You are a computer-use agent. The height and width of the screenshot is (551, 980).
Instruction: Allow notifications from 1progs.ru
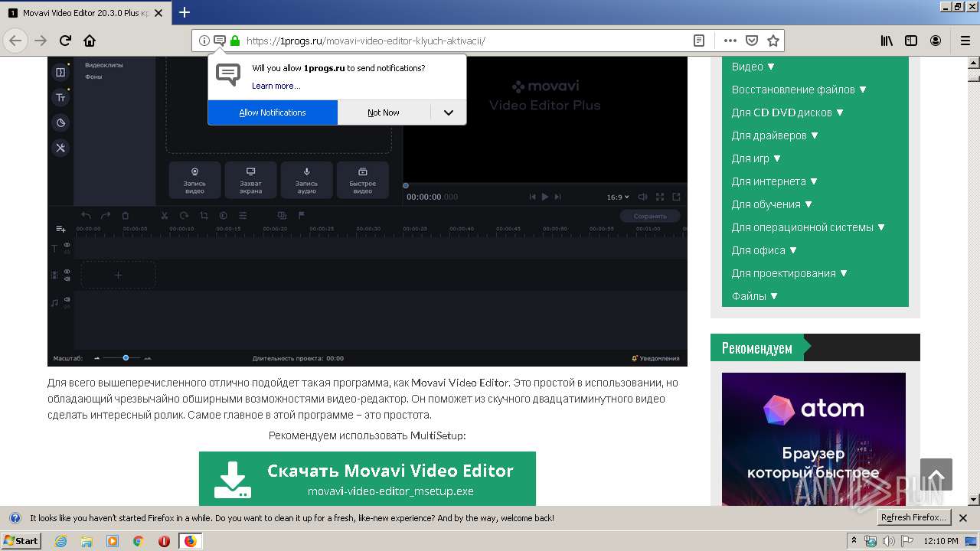(x=273, y=112)
